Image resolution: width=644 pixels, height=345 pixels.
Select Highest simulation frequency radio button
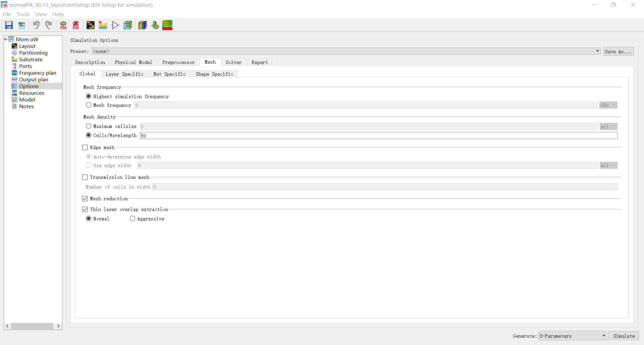(89, 96)
